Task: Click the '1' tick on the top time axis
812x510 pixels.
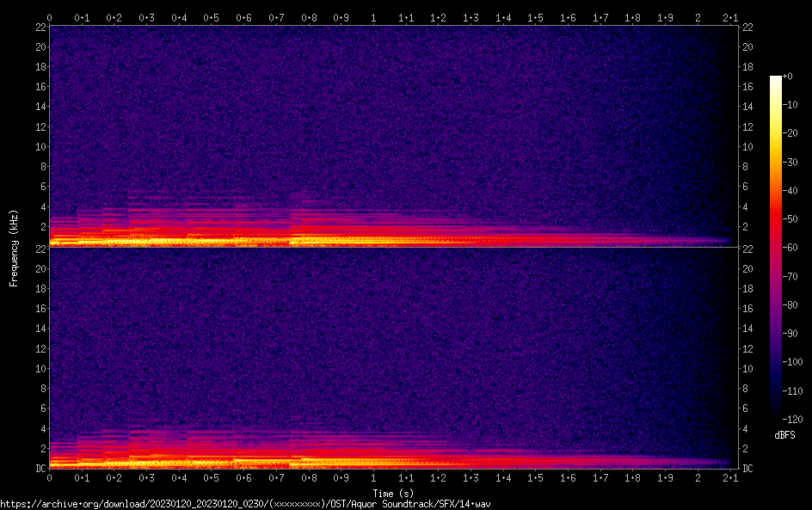Action: 373,17
